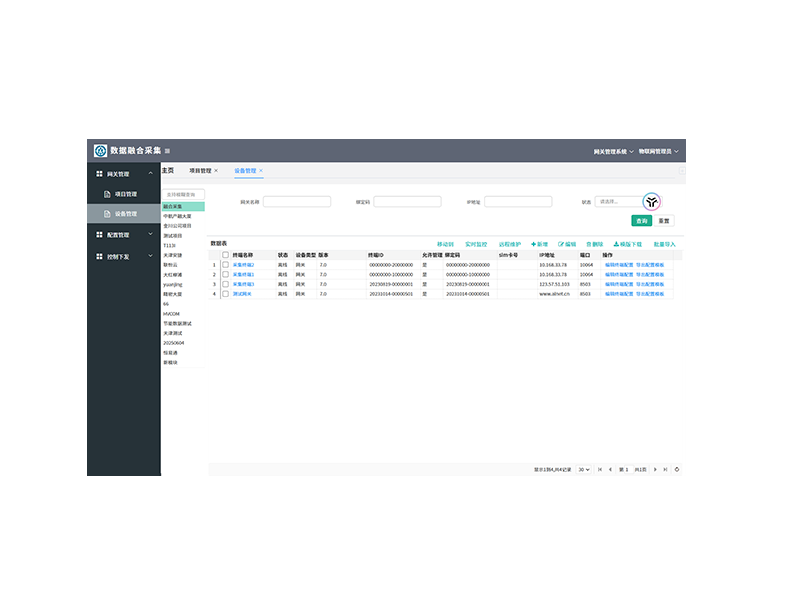Image resolution: width=800 pixels, height=600 pixels.
Task: Go to the last page of the table
Action: (x=667, y=469)
